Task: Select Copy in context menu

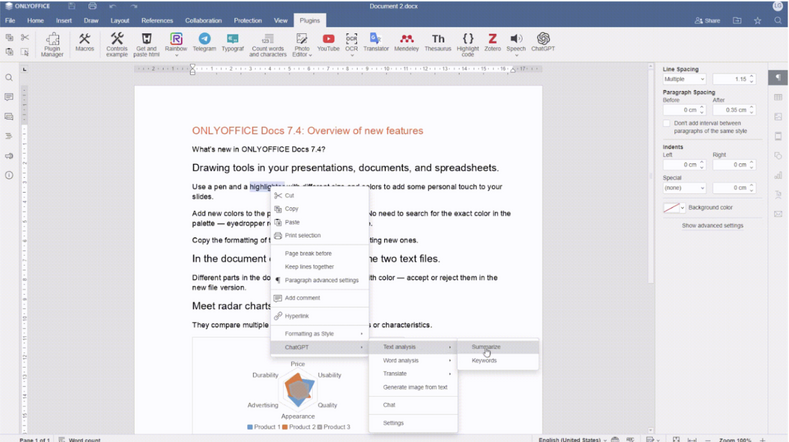Action: (320, 208)
